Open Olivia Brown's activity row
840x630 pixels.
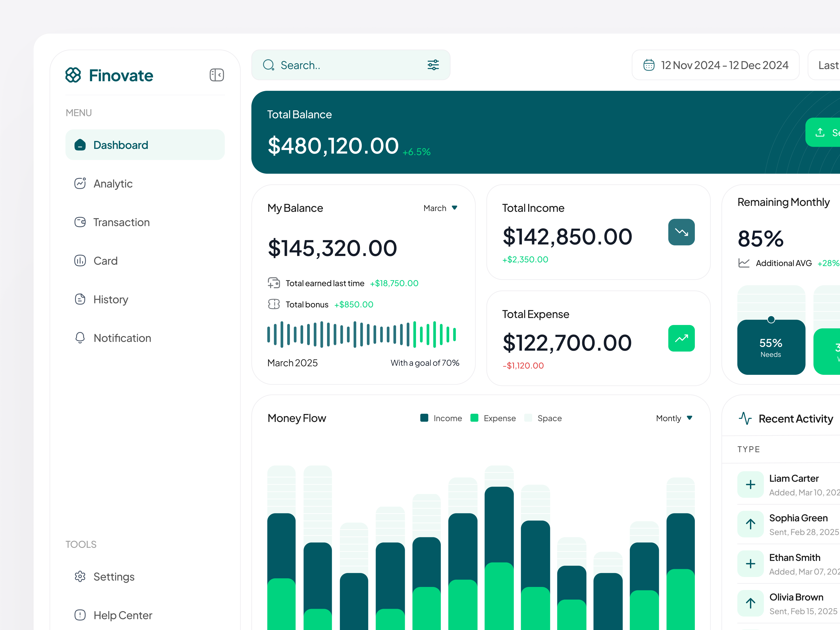click(789, 603)
